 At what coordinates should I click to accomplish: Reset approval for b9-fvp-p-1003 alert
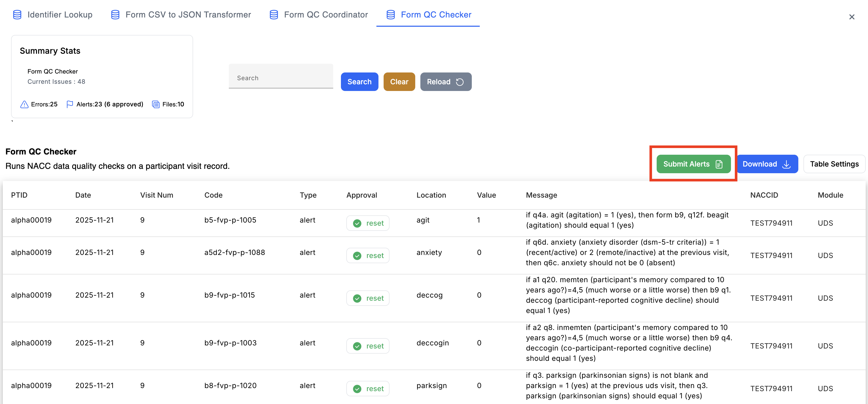pos(368,346)
